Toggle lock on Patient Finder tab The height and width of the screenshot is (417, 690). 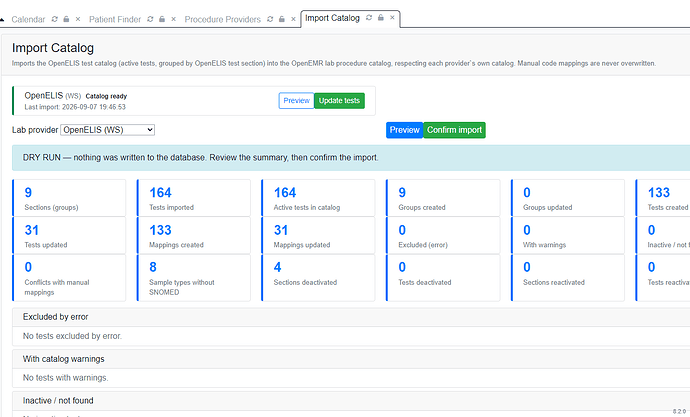pyautogui.click(x=162, y=19)
